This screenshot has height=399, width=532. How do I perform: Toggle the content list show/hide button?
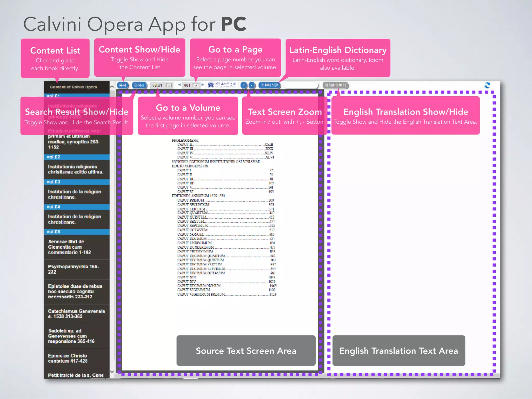click(123, 85)
